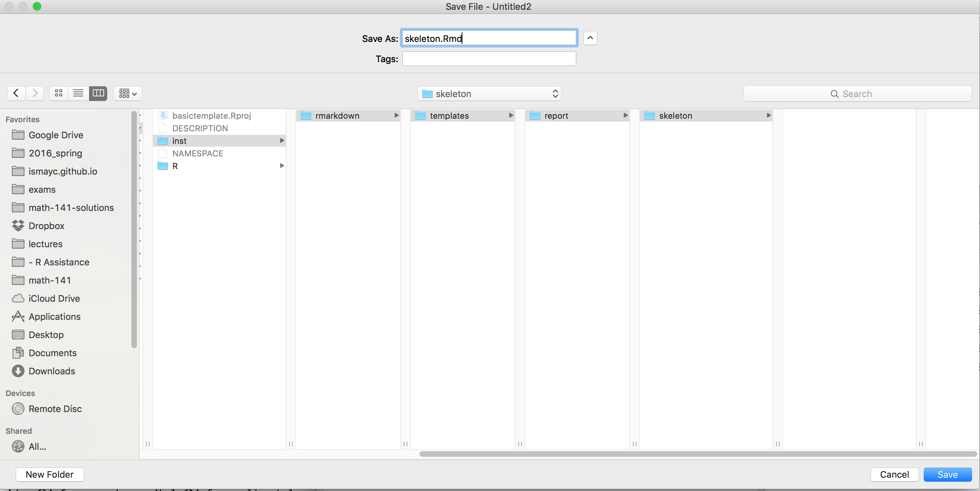Viewport: 980px width, 491px height.
Task: Select the rmarkdown folder
Action: 337,116
